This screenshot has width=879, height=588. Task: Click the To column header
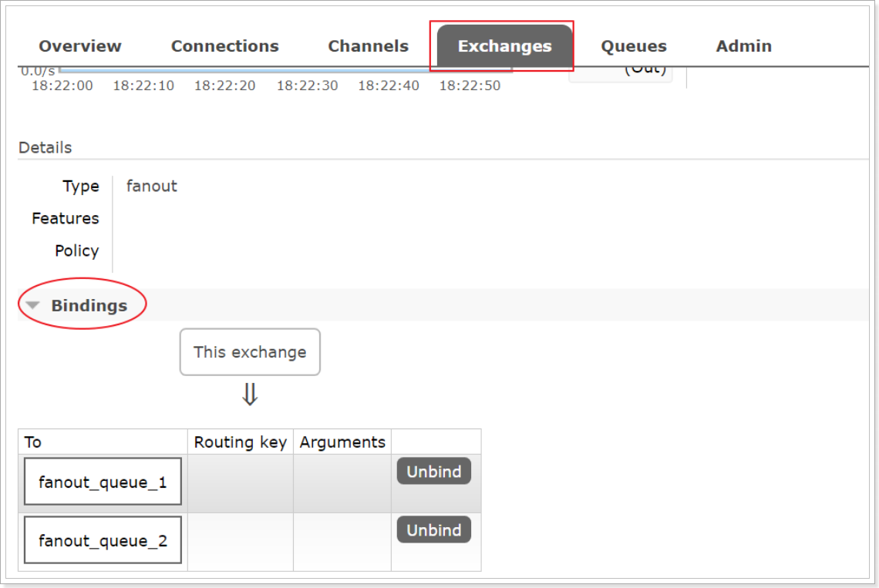pos(33,442)
